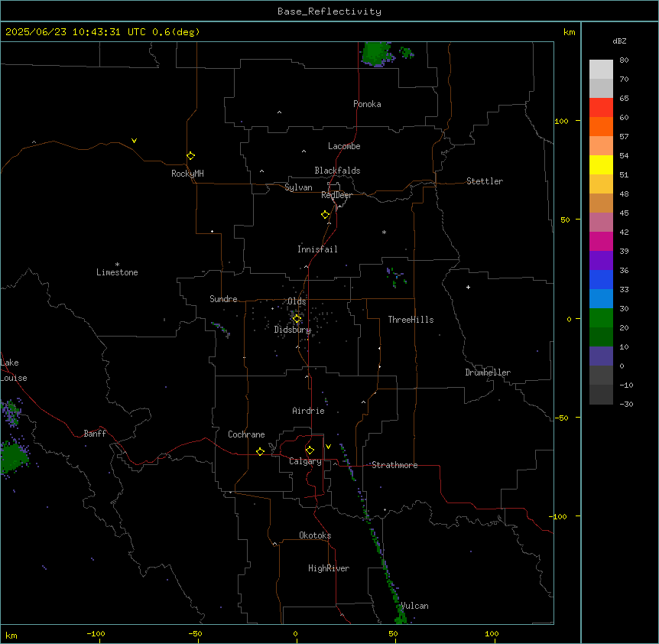Click the RockyMH label

[187, 174]
